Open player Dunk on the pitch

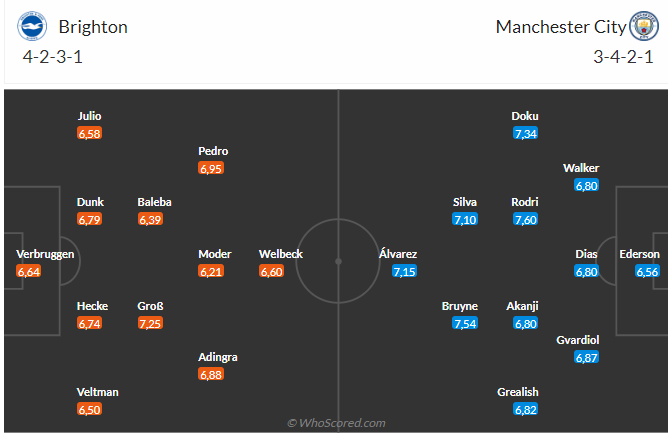[x=90, y=202]
